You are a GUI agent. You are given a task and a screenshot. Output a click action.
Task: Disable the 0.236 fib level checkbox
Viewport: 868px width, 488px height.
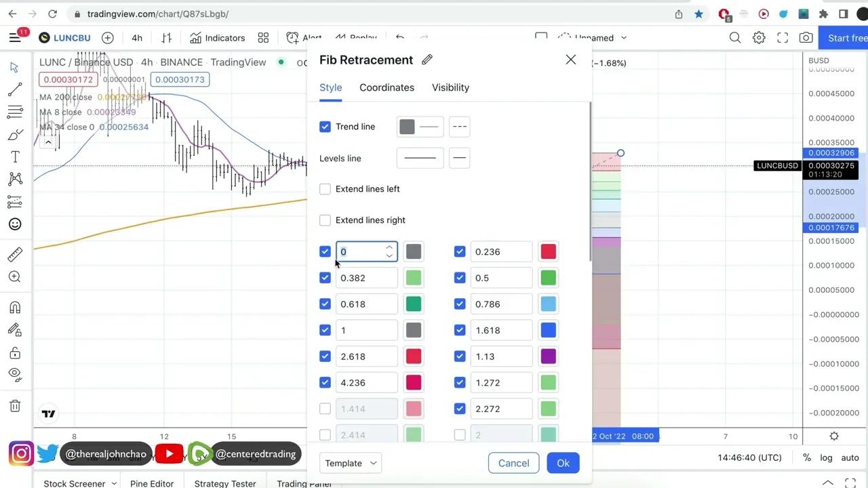point(460,251)
